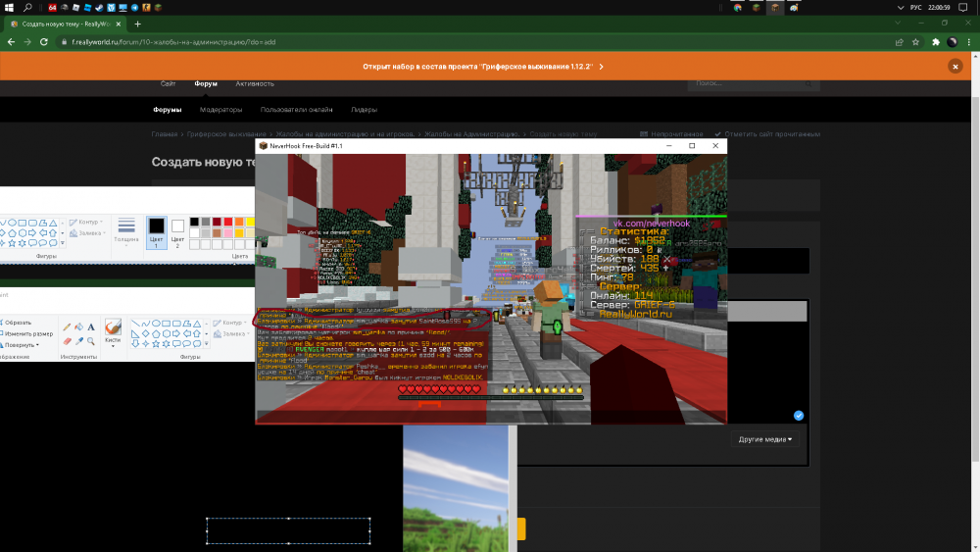Image resolution: width=980 pixels, height=552 pixels.
Task: Click 'Отметить сайт прочитанным' checkmark link
Action: (767, 133)
